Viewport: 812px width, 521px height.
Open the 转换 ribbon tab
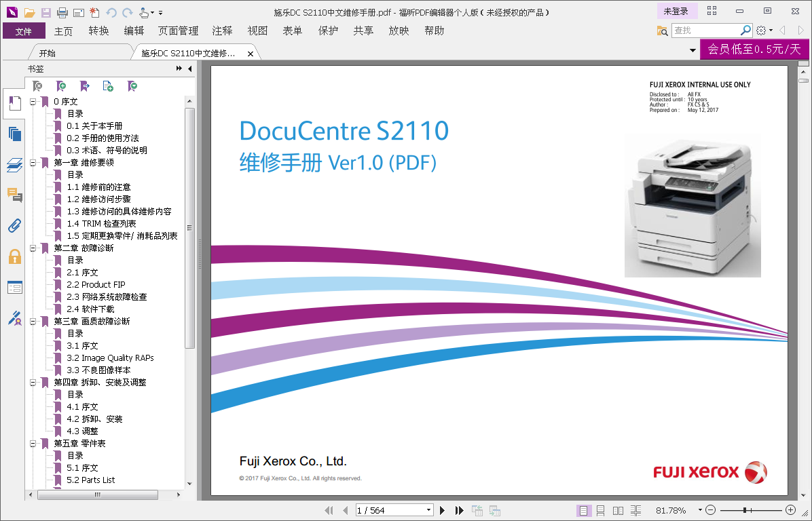pos(98,31)
